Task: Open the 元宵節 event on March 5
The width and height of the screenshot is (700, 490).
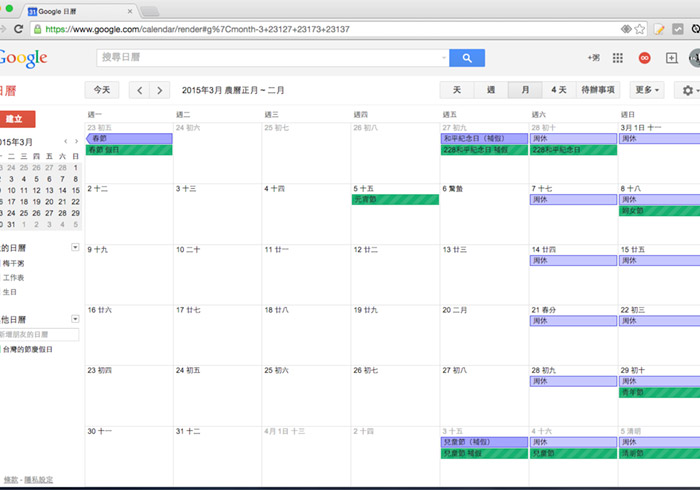Action: [x=396, y=199]
